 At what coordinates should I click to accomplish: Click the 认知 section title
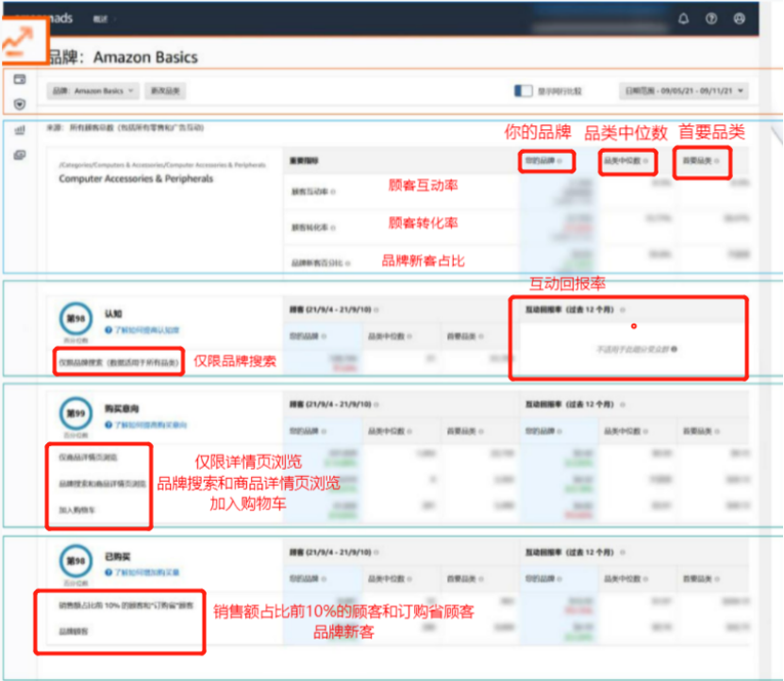113,313
